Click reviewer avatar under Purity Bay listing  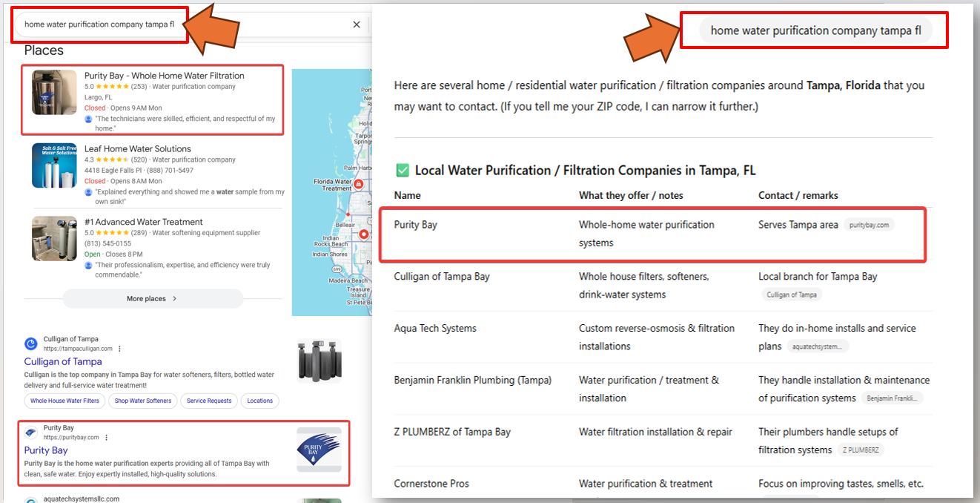tap(88, 119)
